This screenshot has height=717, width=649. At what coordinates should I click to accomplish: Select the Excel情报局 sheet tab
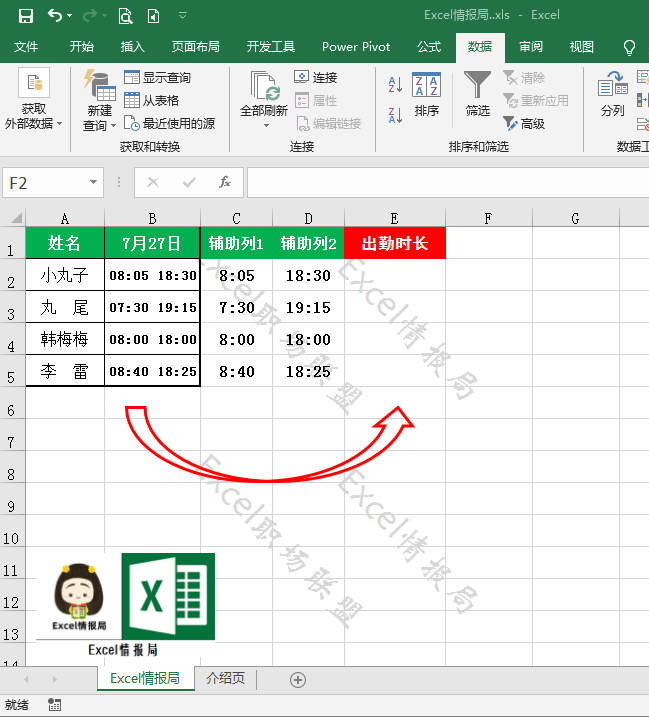click(145, 678)
